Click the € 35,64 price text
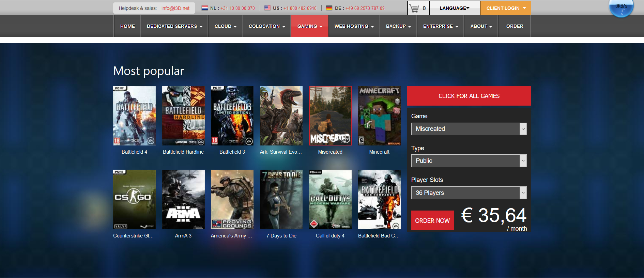 494,215
